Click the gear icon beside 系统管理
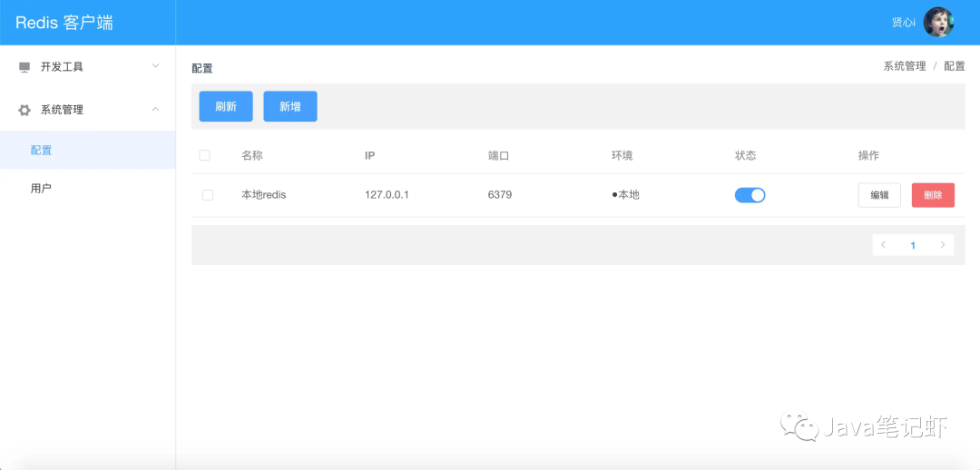 [24, 110]
